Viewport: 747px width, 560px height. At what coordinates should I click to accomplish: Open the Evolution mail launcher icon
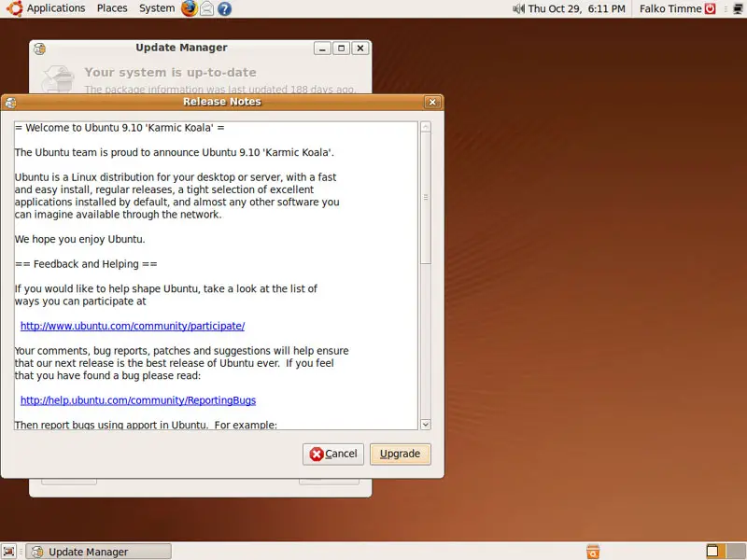(x=206, y=8)
